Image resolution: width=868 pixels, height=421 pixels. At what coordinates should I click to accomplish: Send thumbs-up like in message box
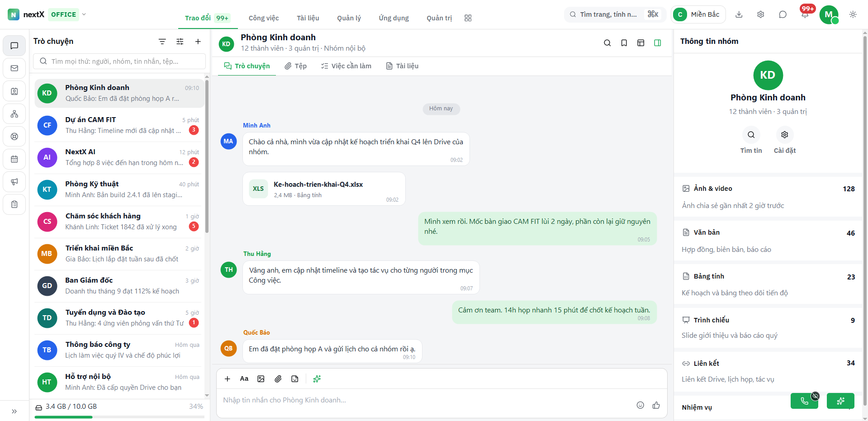(x=656, y=405)
